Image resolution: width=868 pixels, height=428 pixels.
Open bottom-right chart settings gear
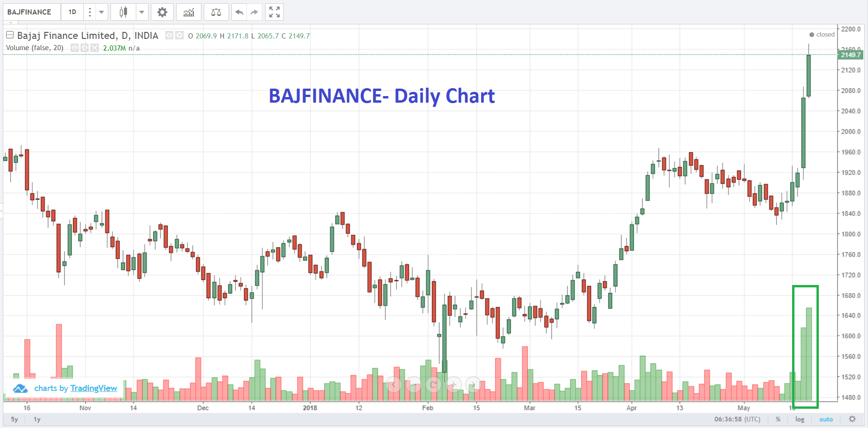pyautogui.click(x=853, y=419)
